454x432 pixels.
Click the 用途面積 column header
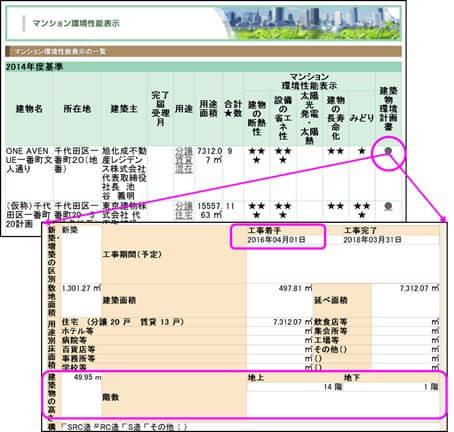coord(208,109)
